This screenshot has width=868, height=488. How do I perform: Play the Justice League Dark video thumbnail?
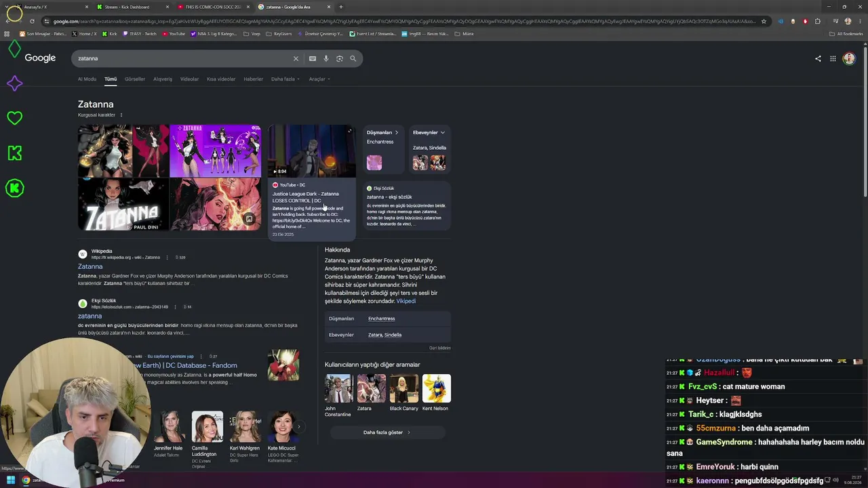click(311, 150)
